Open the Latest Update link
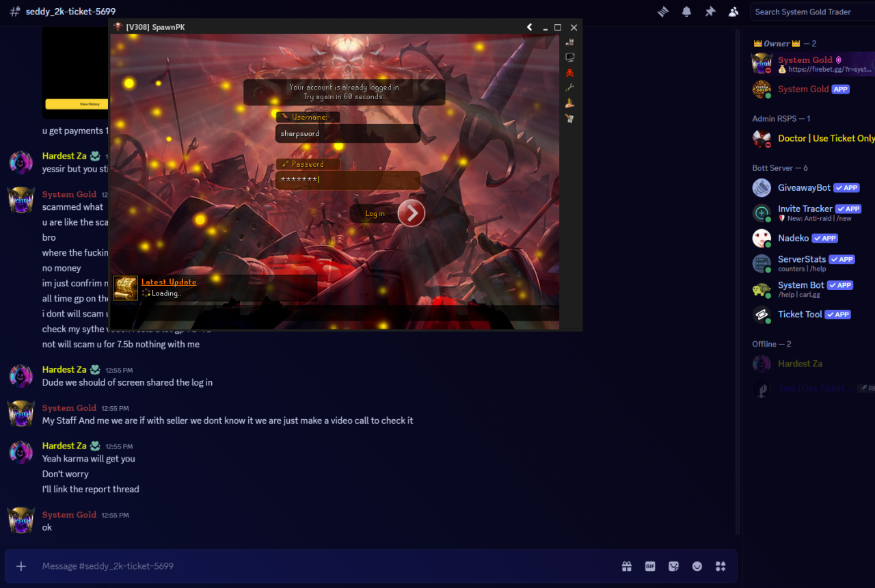Image resolution: width=875 pixels, height=588 pixels. (x=168, y=282)
